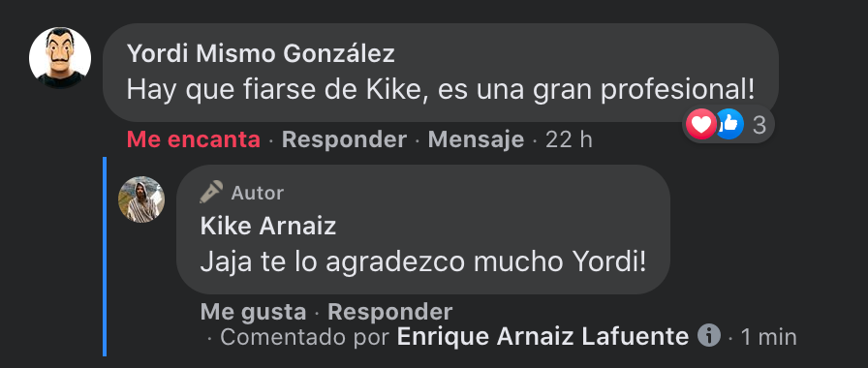This screenshot has width=868, height=368.
Task: Open Enrique Arnaiz Lafuente's profile link
Action: 543,336
